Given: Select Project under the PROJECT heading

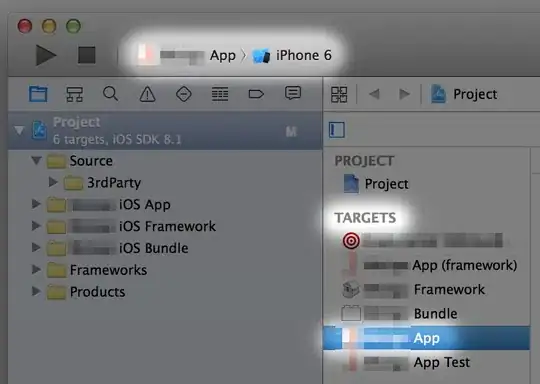Looking at the screenshot, I should click(376, 184).
